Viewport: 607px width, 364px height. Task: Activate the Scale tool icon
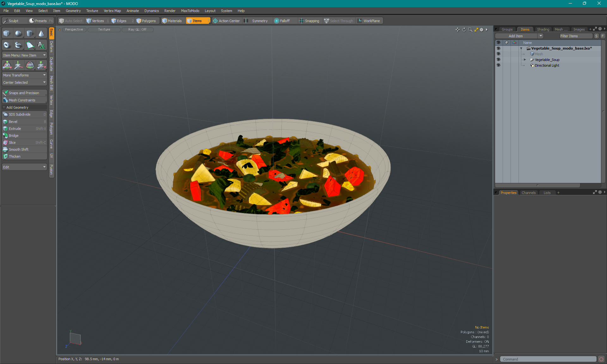pyautogui.click(x=41, y=65)
